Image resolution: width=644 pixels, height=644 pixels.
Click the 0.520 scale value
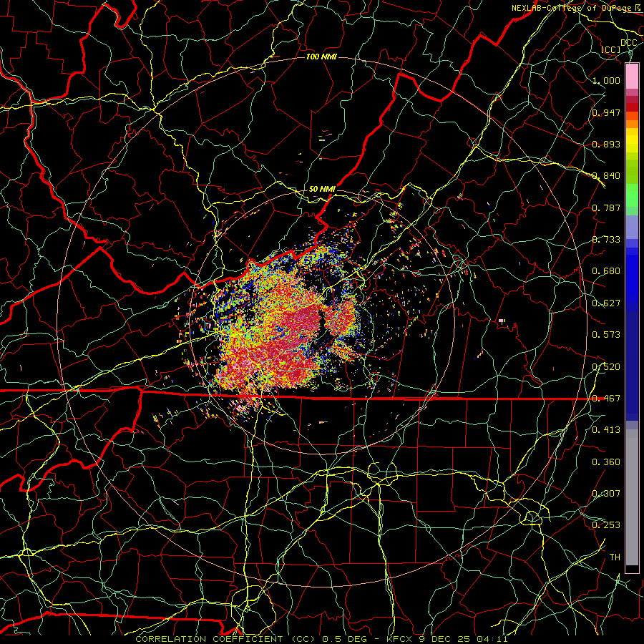[x=606, y=367]
